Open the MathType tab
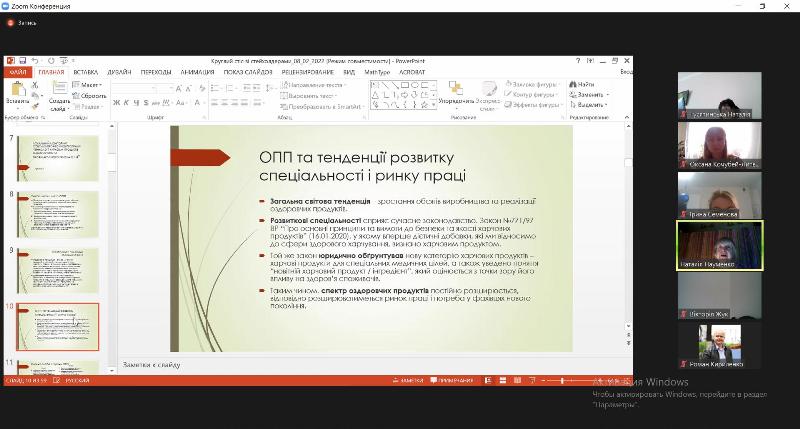 coord(377,72)
